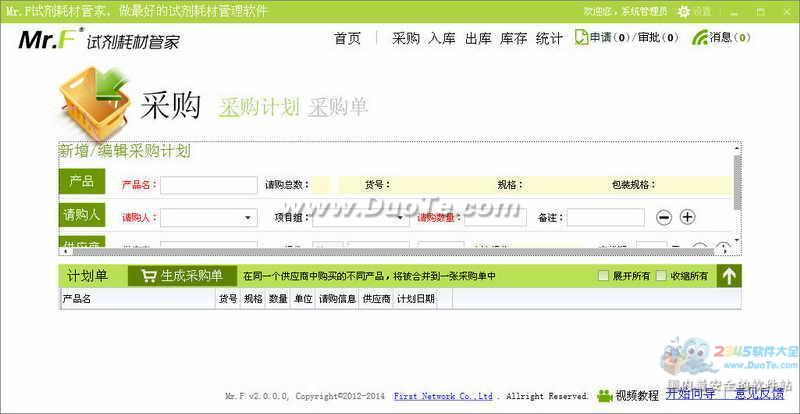This screenshot has height=414, width=800.
Task: Open 申请(0) notifications
Action: coord(610,37)
